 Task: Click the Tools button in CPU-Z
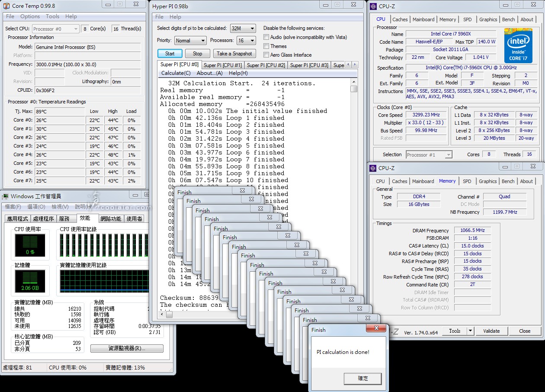tap(455, 331)
